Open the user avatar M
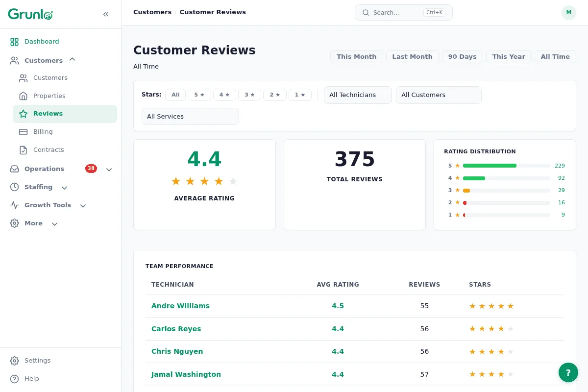Viewport: 588px width, 392px height. 568,13
